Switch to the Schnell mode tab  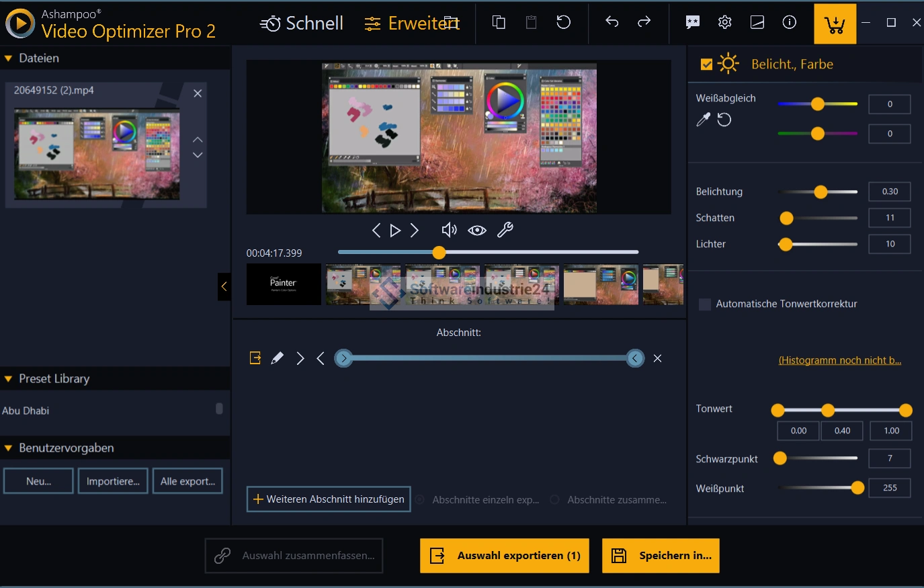(302, 24)
